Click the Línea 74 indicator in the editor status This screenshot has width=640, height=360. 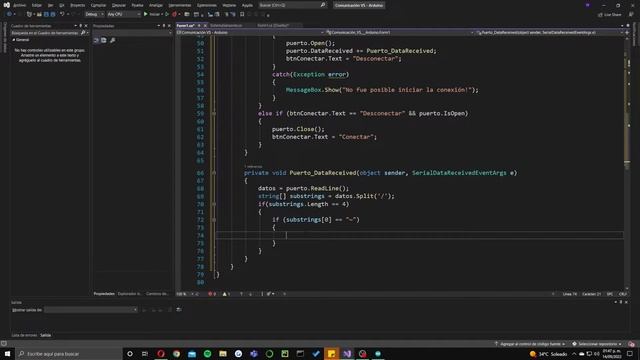[569, 294]
